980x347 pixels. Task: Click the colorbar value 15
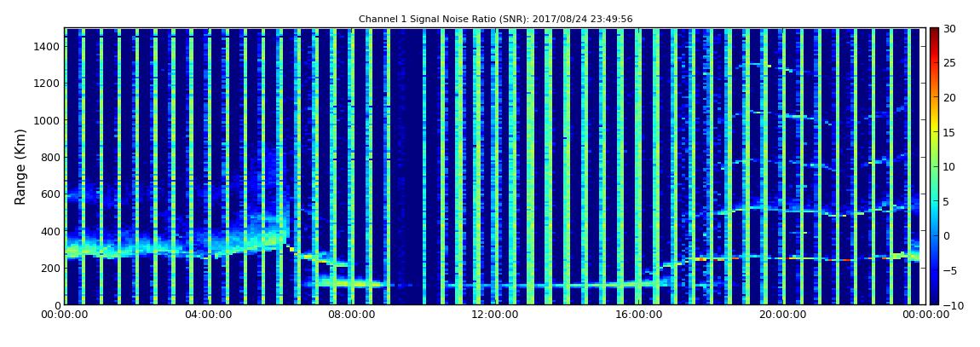pyautogui.click(x=949, y=132)
